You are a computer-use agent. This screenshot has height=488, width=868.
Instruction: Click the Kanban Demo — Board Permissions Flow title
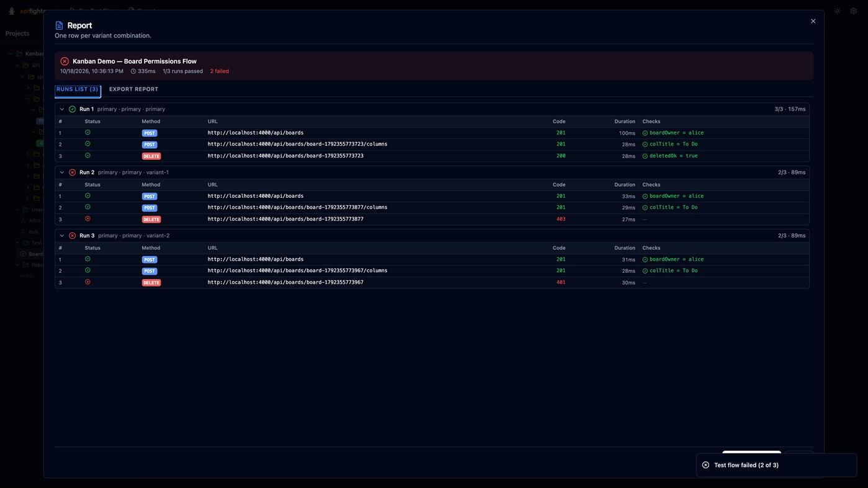click(x=135, y=61)
